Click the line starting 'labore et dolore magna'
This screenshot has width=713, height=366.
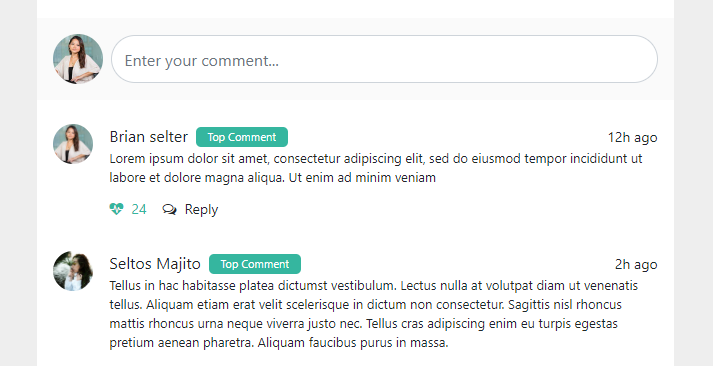coord(273,178)
